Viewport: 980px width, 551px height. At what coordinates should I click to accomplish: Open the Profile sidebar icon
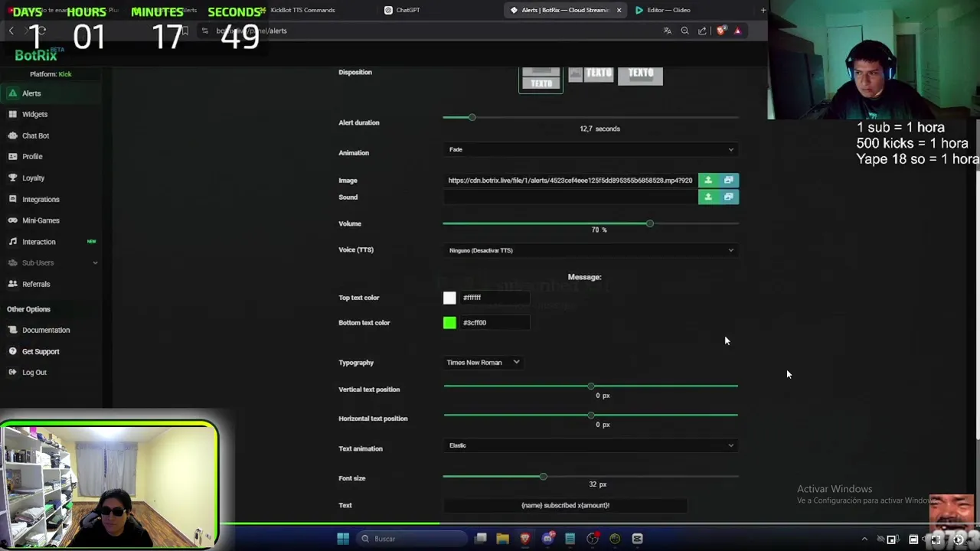coord(12,156)
